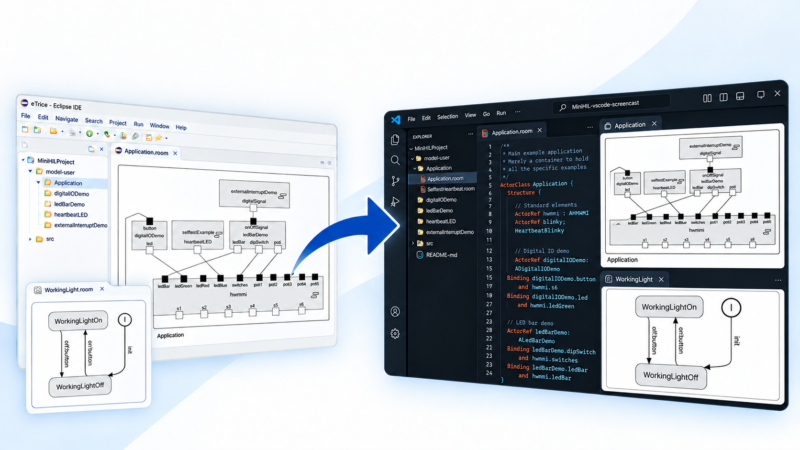Toggle panel layout icon in VS Code title bar
Screen dimensions: 800x450
[740, 96]
